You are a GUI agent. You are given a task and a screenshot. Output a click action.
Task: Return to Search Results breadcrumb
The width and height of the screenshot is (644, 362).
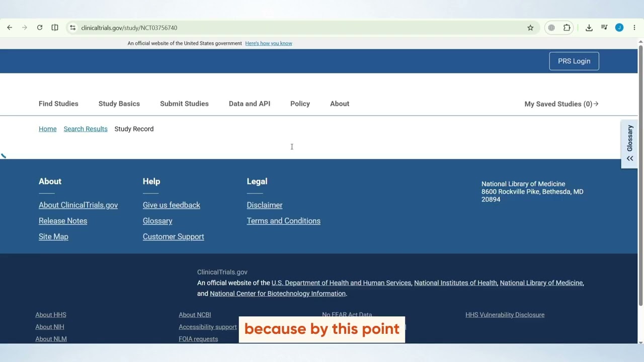tap(86, 129)
